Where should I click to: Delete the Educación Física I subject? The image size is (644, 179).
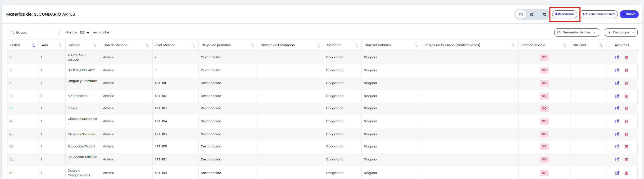pos(627,147)
